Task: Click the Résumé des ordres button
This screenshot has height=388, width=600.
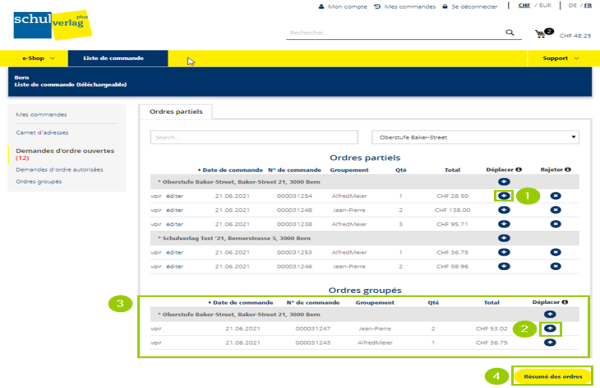Action: tap(553, 377)
